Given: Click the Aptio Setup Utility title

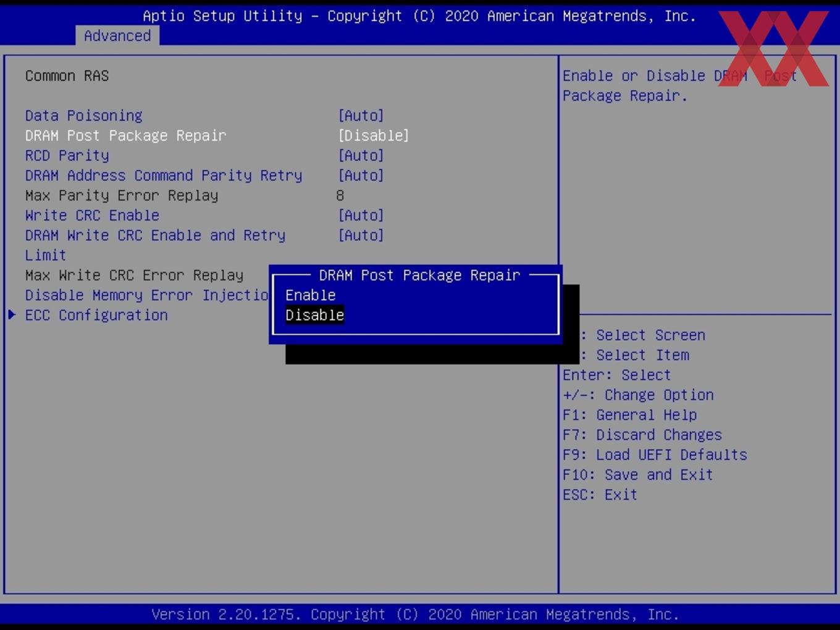Looking at the screenshot, I should (419, 16).
